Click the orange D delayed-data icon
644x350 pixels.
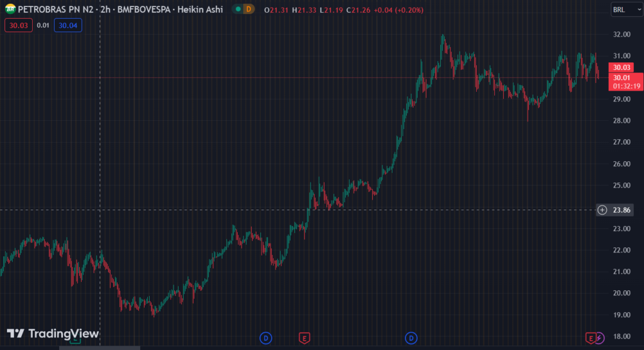[248, 9]
